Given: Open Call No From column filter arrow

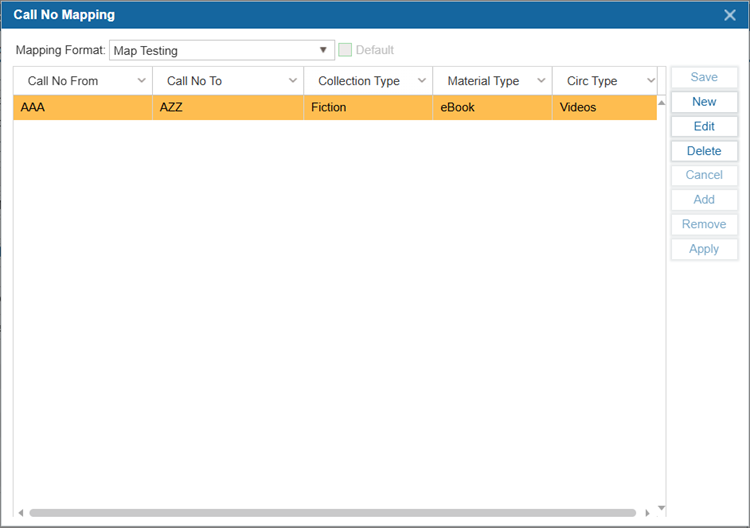Looking at the screenshot, I should pos(141,81).
